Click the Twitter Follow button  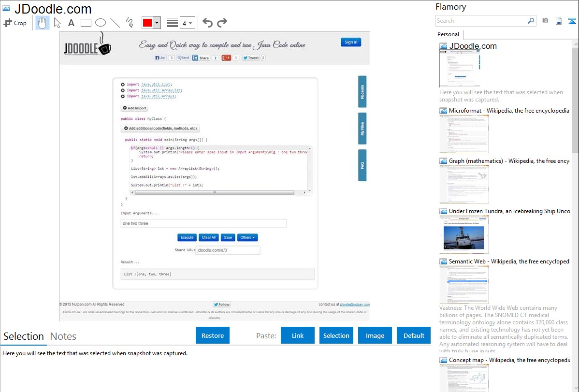click(221, 305)
